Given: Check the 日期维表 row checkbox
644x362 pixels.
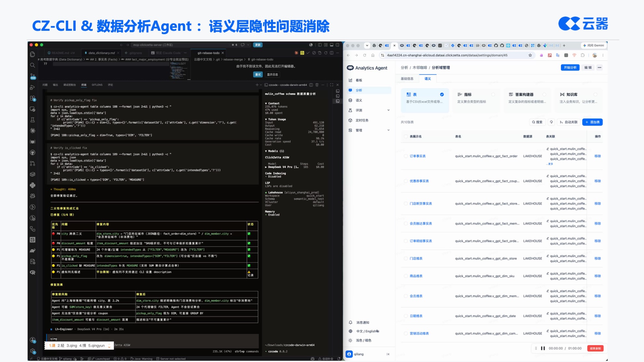Looking at the screenshot, I should (406, 316).
